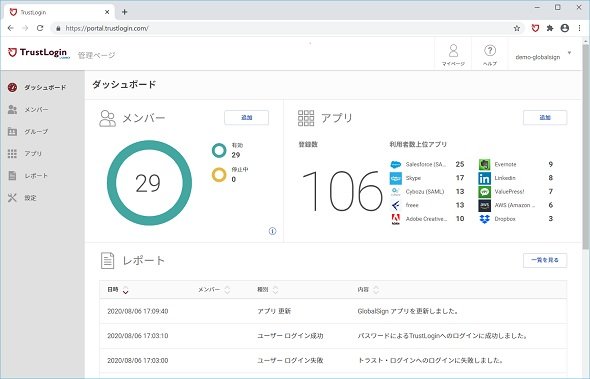Viewport: 590px width, 379px height.
Task: Click the browser address bar URL
Action: [x=107, y=28]
